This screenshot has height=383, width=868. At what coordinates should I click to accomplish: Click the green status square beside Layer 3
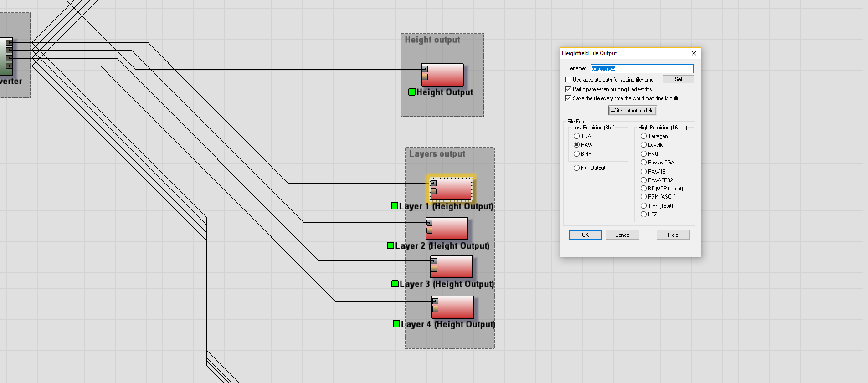(395, 284)
